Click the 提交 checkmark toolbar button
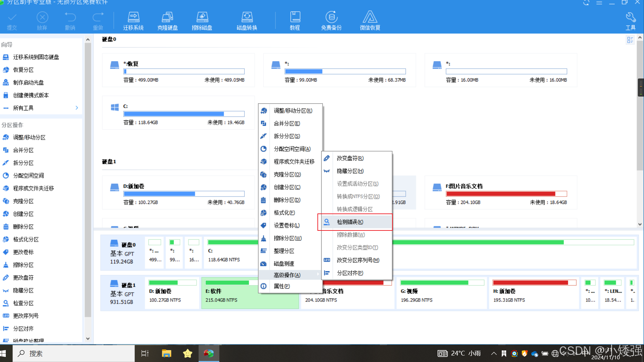The width and height of the screenshot is (644, 362). (12, 21)
